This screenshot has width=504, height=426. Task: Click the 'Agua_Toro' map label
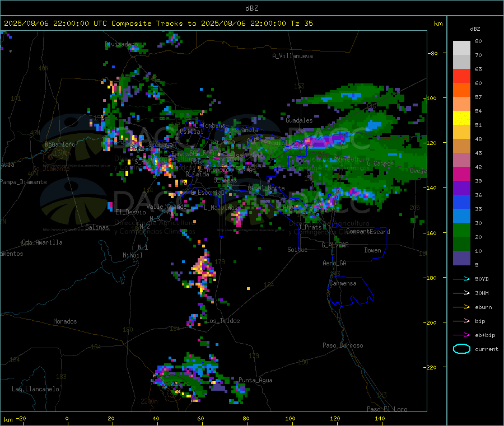pyautogui.click(x=60, y=144)
